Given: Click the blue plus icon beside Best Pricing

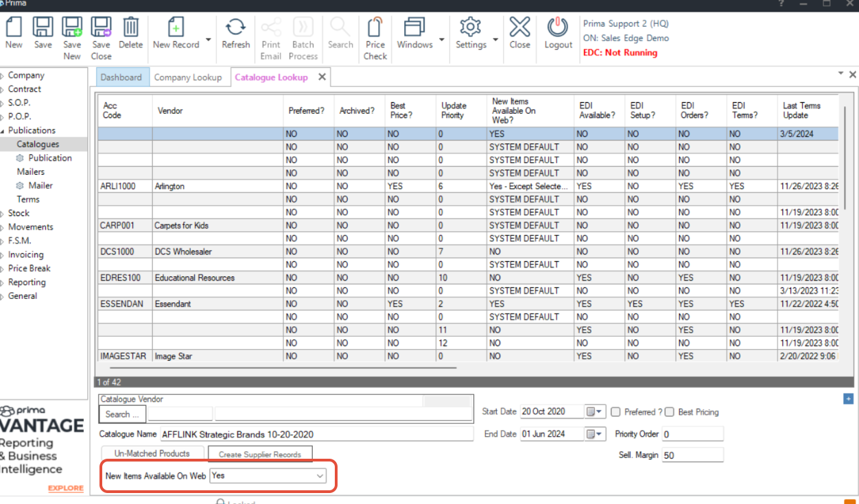Looking at the screenshot, I should click(848, 398).
